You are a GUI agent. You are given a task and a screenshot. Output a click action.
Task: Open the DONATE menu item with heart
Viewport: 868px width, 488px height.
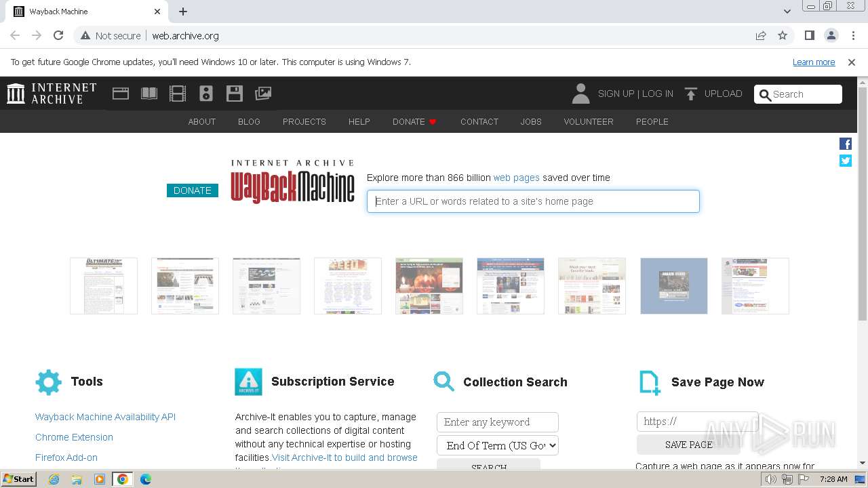pos(414,122)
